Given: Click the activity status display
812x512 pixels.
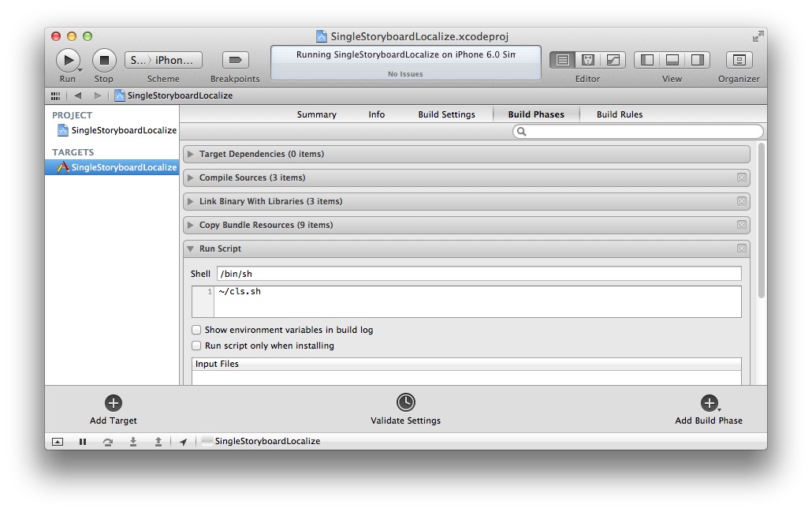Looking at the screenshot, I should 406,62.
